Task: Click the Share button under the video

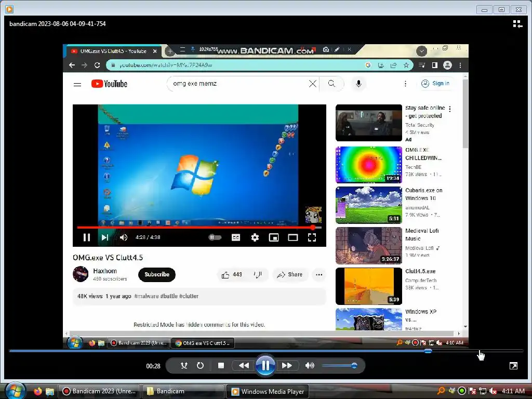Action: pyautogui.click(x=290, y=274)
